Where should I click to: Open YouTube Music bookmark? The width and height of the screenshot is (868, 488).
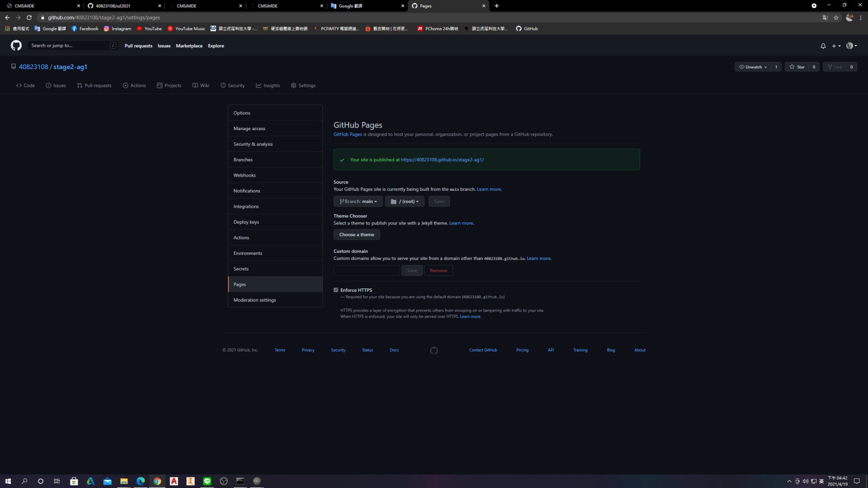[x=186, y=28]
